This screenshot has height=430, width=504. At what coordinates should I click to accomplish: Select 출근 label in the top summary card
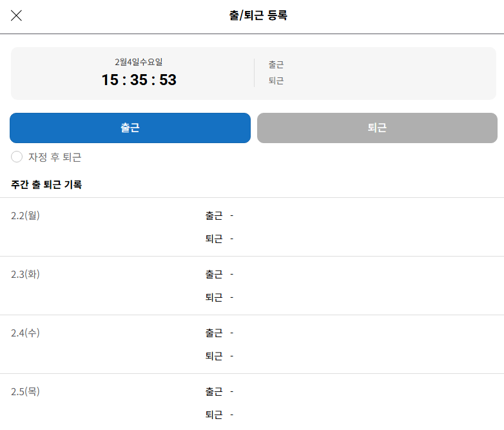point(276,64)
